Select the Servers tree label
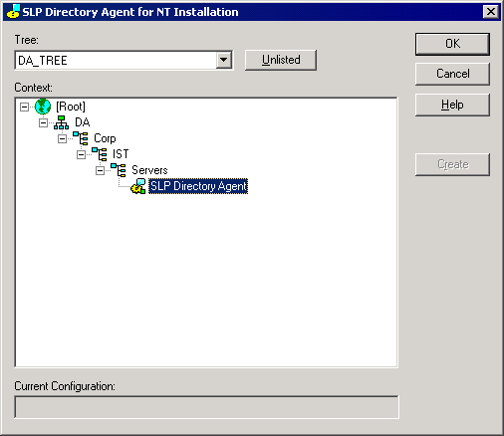Viewport: 504px width, 436px height. point(149,170)
